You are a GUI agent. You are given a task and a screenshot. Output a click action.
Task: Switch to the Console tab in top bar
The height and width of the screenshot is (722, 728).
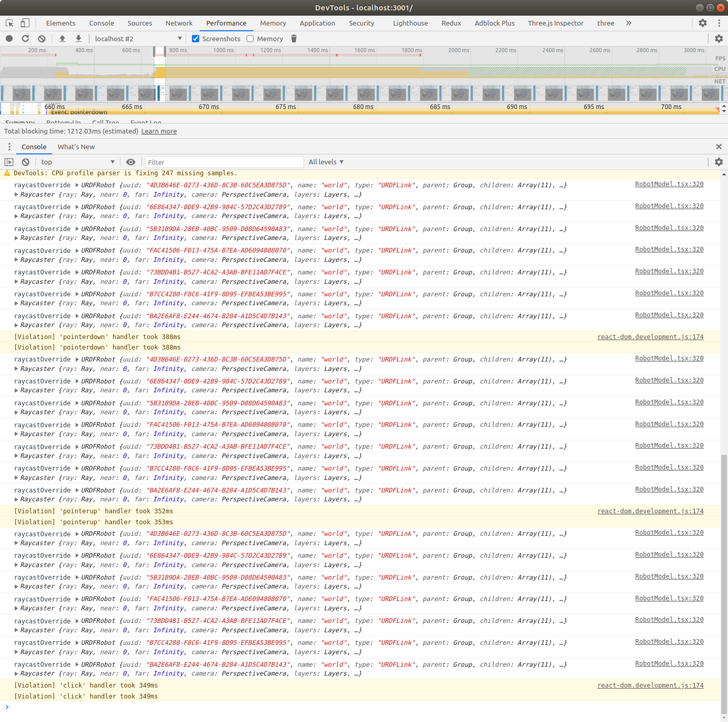[102, 23]
